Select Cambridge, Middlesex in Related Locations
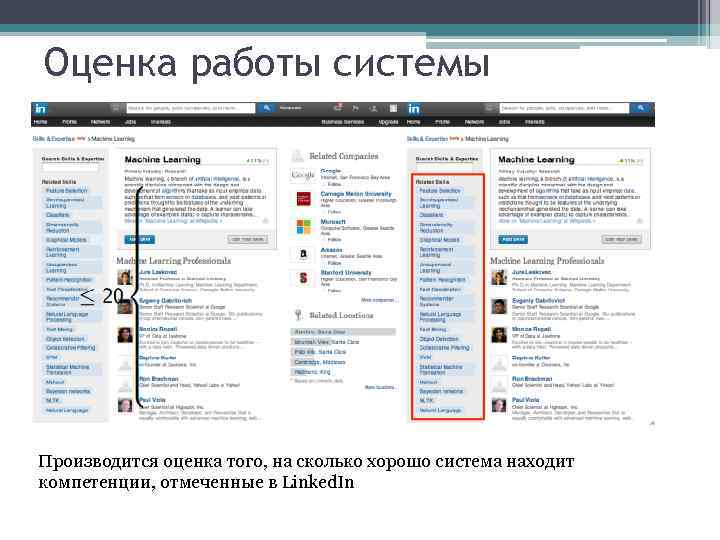Image resolution: width=720 pixels, height=540 pixels. pyautogui.click(x=319, y=362)
